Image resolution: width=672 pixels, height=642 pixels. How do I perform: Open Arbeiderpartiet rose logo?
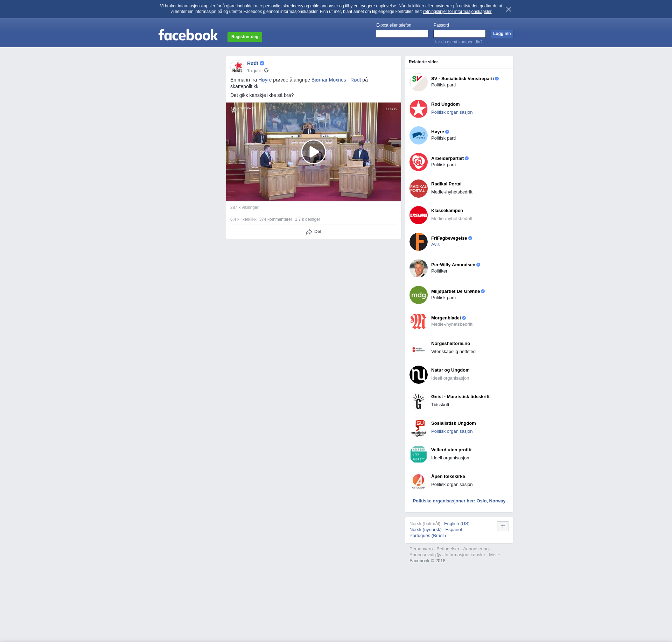click(418, 162)
